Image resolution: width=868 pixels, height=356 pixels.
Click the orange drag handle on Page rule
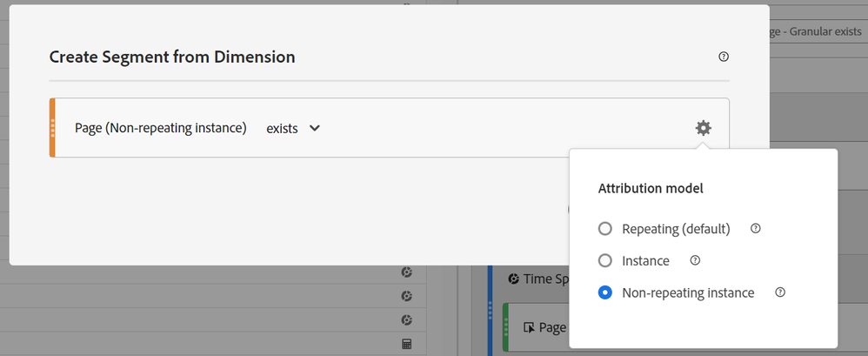pos(52,128)
